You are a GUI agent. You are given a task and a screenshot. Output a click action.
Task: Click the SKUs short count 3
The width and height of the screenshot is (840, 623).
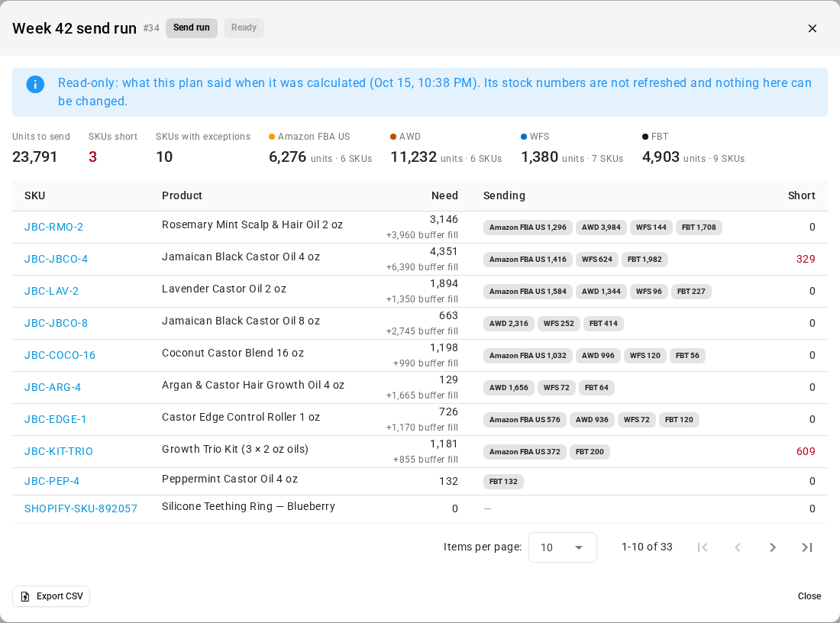pyautogui.click(x=92, y=157)
